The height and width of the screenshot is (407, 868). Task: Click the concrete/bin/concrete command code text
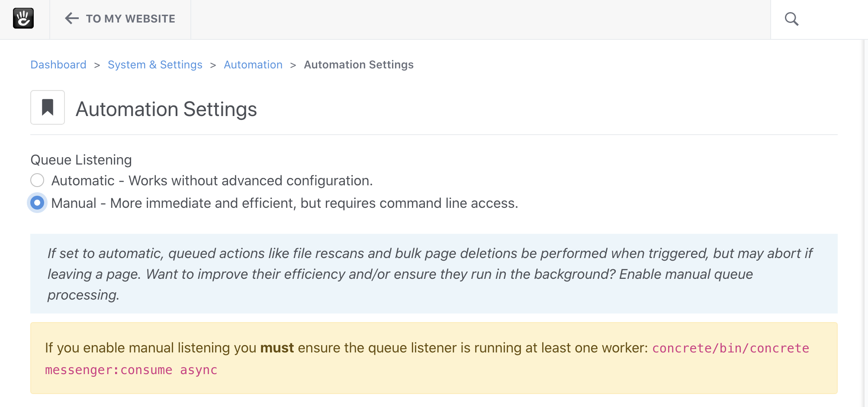point(730,349)
